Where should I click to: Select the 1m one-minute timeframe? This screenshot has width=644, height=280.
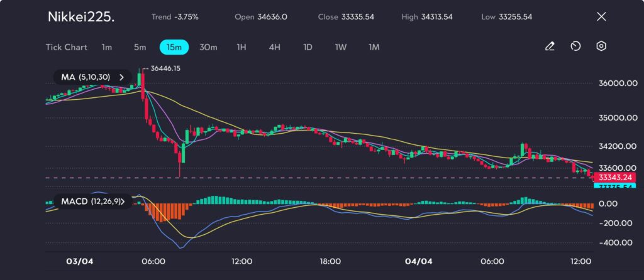pyautogui.click(x=107, y=47)
